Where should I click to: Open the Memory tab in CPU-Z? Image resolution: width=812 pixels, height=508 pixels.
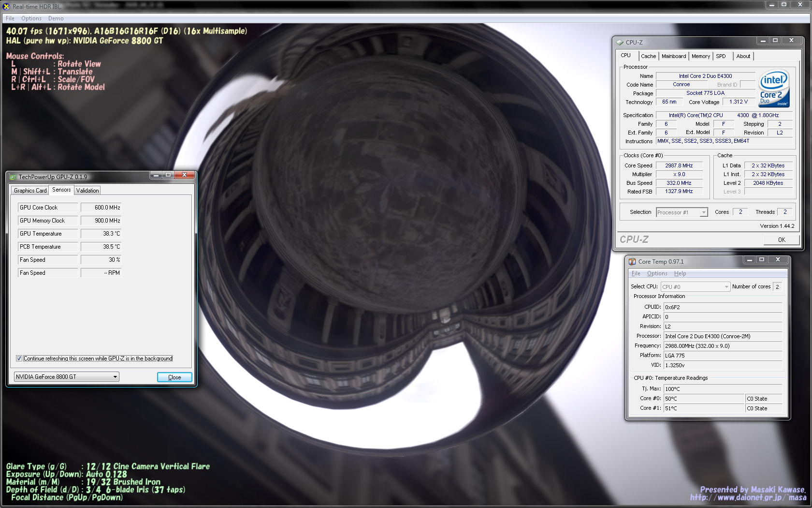(x=701, y=56)
